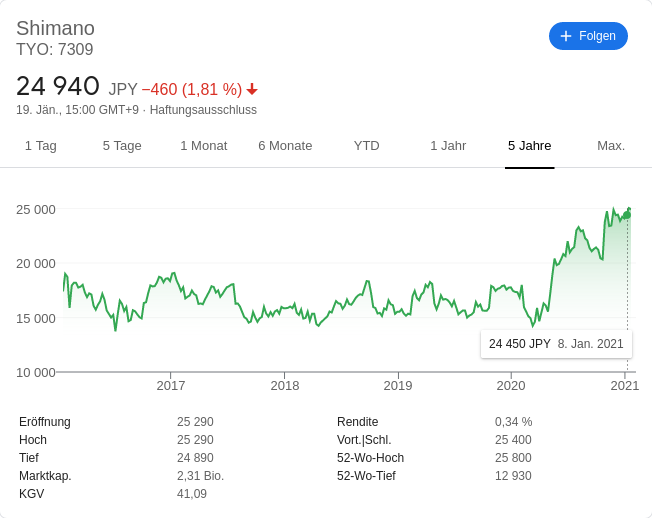
Task: Select the 5 Jahre tab
Action: click(x=529, y=146)
